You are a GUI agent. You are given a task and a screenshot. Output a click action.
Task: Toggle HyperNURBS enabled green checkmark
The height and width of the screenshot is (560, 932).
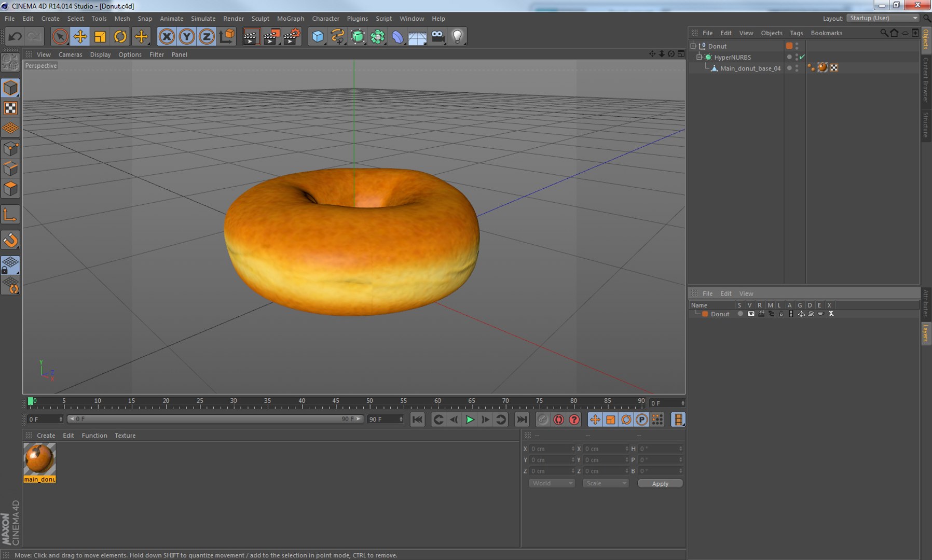pyautogui.click(x=802, y=57)
